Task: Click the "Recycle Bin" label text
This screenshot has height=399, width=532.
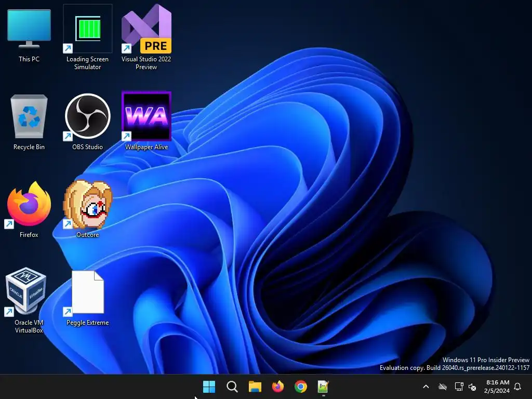Action: 29,147
